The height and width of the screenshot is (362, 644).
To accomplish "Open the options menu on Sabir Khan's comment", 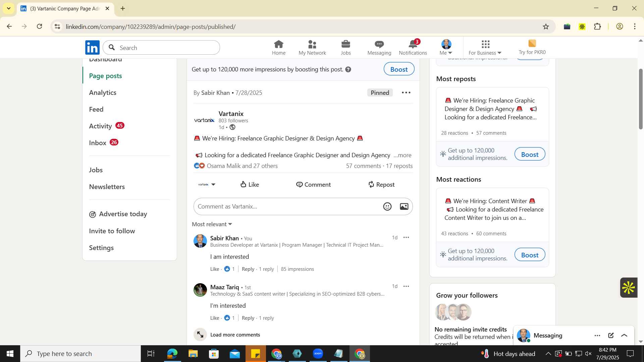I will [406, 238].
